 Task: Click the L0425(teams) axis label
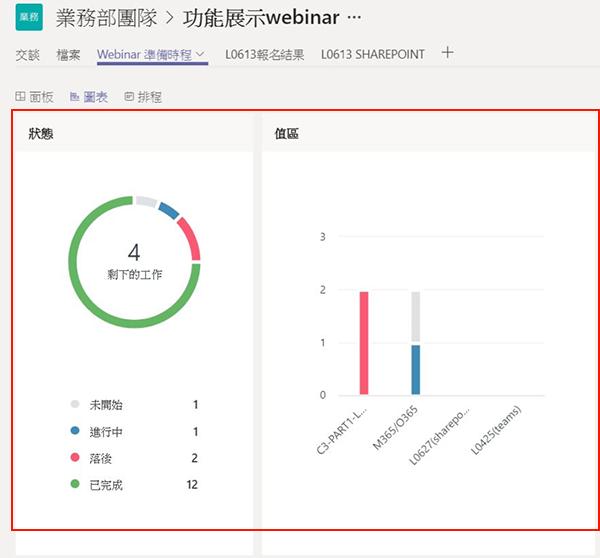pos(496,430)
